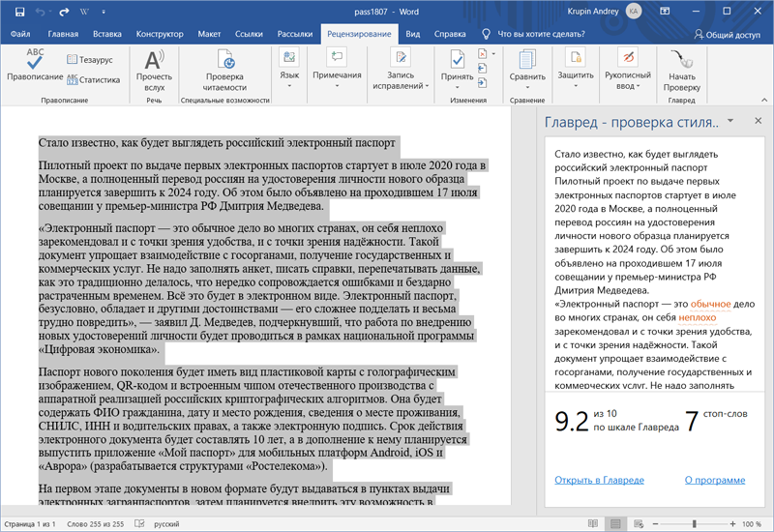This screenshot has height=532, width=774.
Task: Open the Главред panel options arrow
Action: coord(730,121)
